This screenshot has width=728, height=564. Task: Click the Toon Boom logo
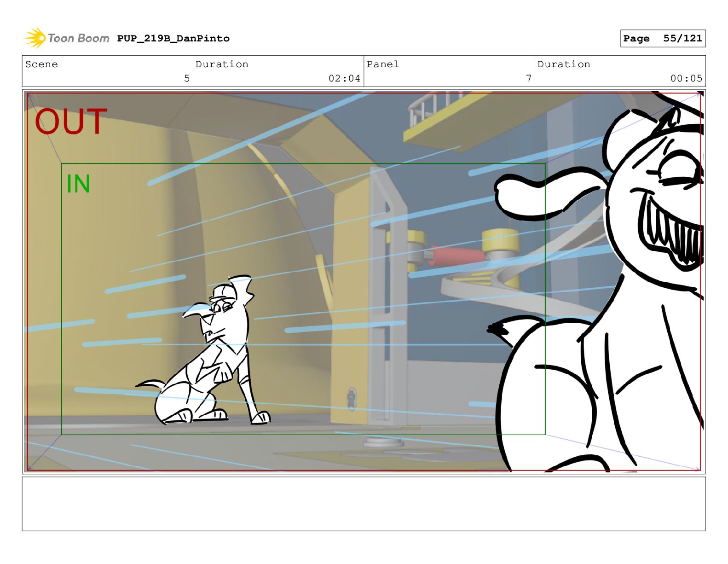pos(67,38)
